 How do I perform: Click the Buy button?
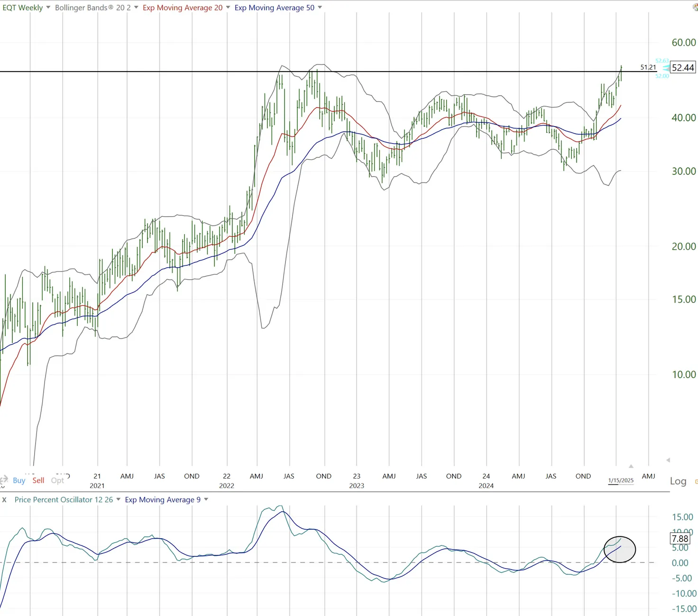[x=19, y=480]
